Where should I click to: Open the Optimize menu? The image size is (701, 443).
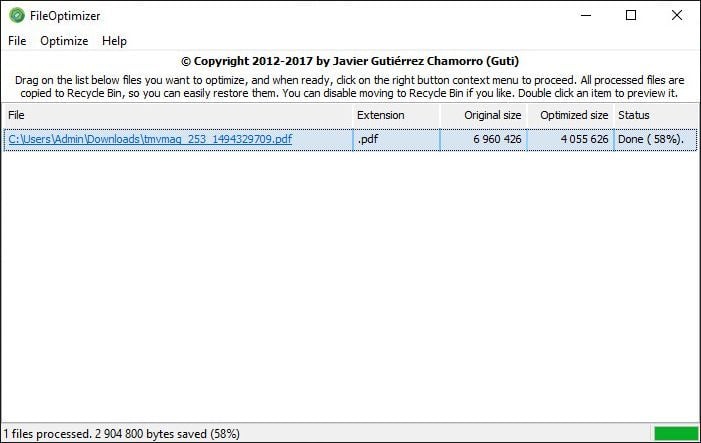tap(64, 41)
